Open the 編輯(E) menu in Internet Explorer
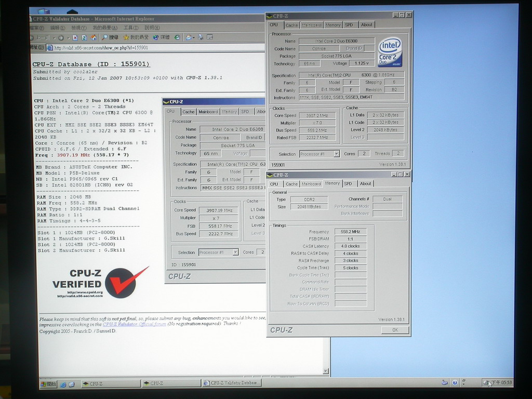 [x=57, y=28]
